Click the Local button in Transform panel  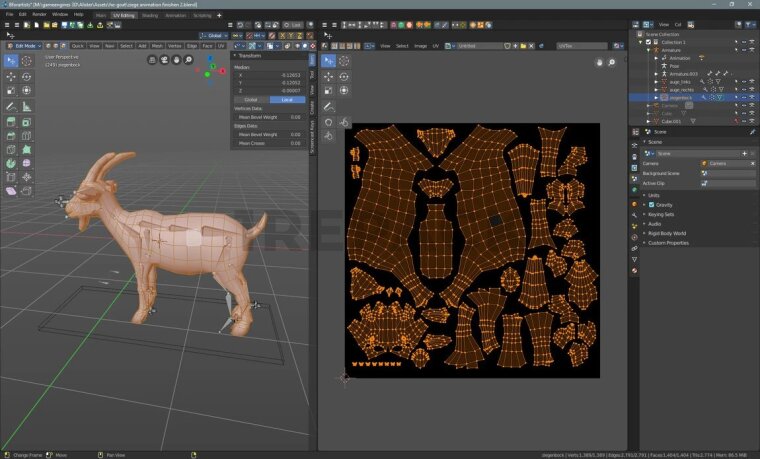click(x=287, y=100)
